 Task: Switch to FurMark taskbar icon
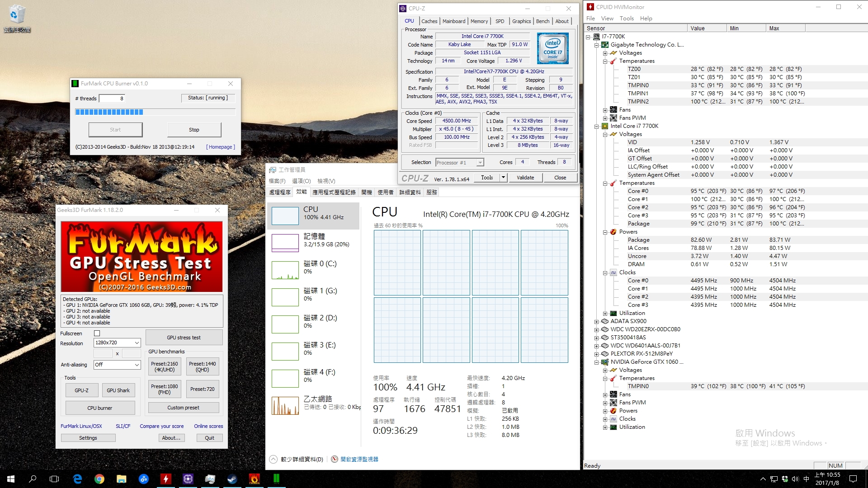[254, 479]
